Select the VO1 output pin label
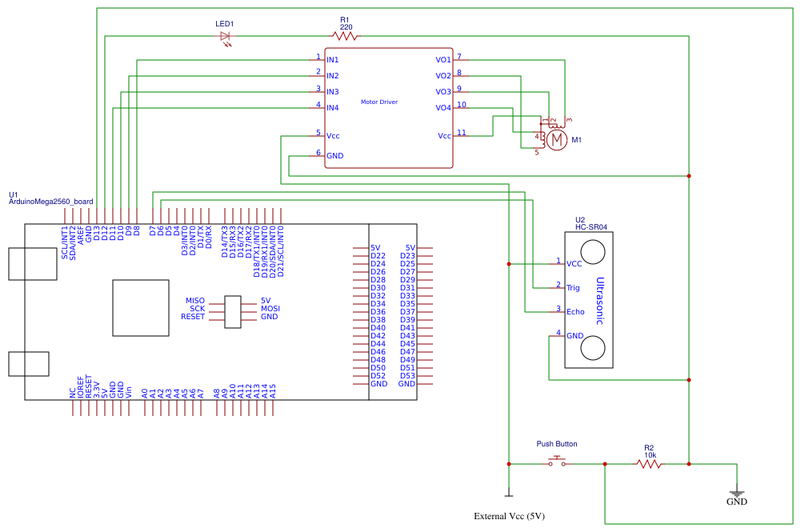Screen dimensions: 801x532 pyautogui.click(x=443, y=60)
